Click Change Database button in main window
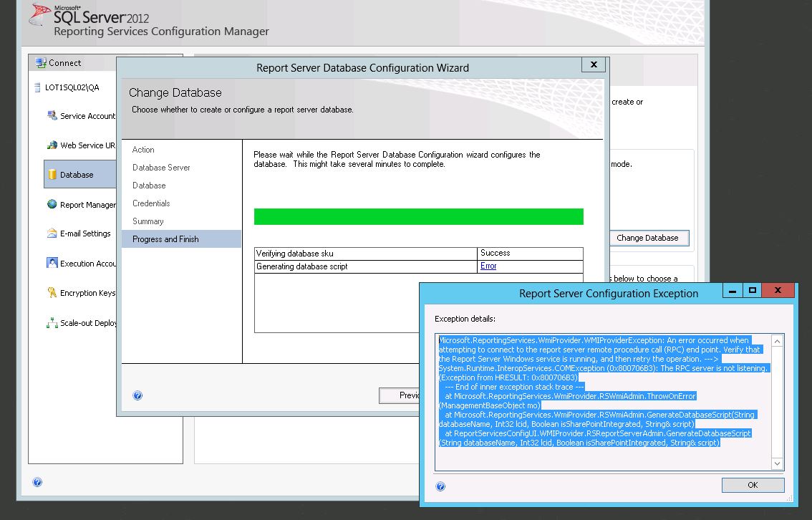This screenshot has width=812, height=520. [x=647, y=238]
